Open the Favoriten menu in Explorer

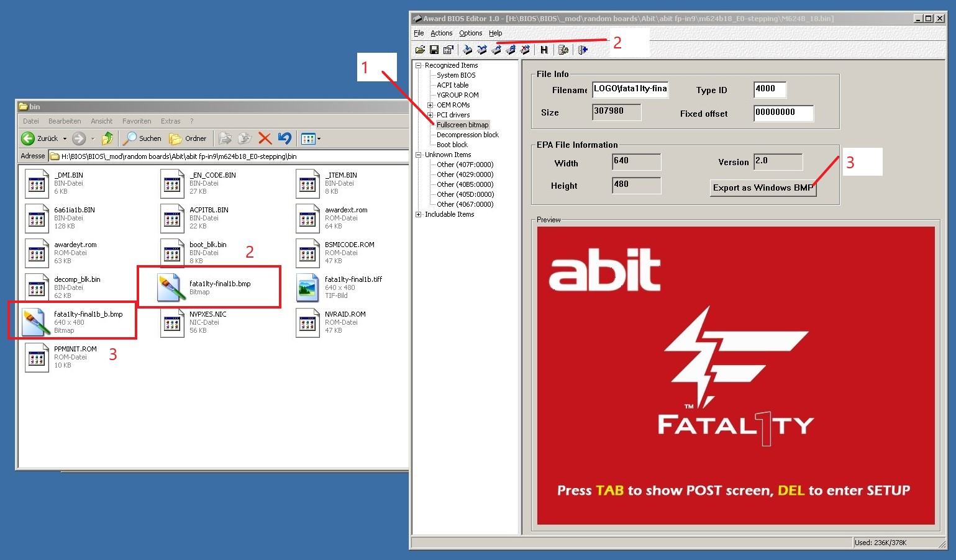point(137,121)
